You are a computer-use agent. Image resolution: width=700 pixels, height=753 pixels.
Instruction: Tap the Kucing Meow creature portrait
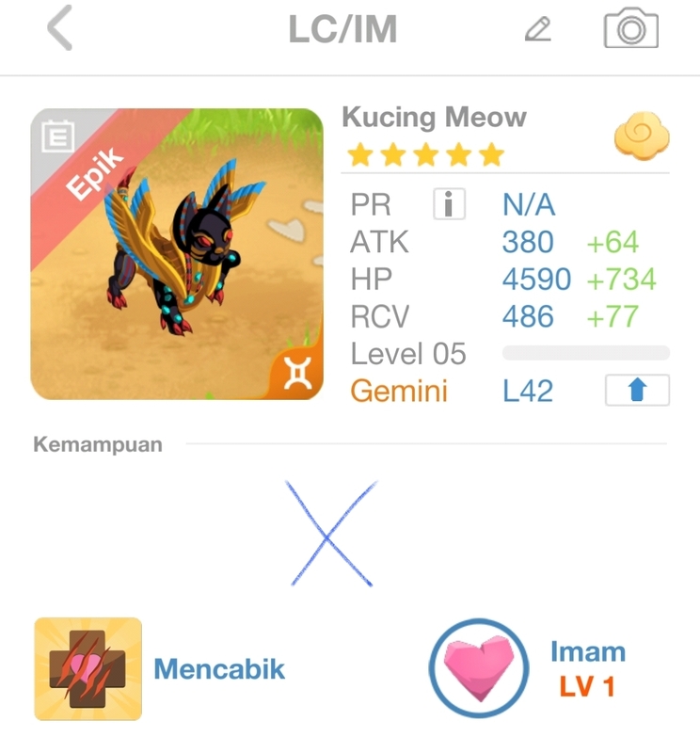coord(177,254)
